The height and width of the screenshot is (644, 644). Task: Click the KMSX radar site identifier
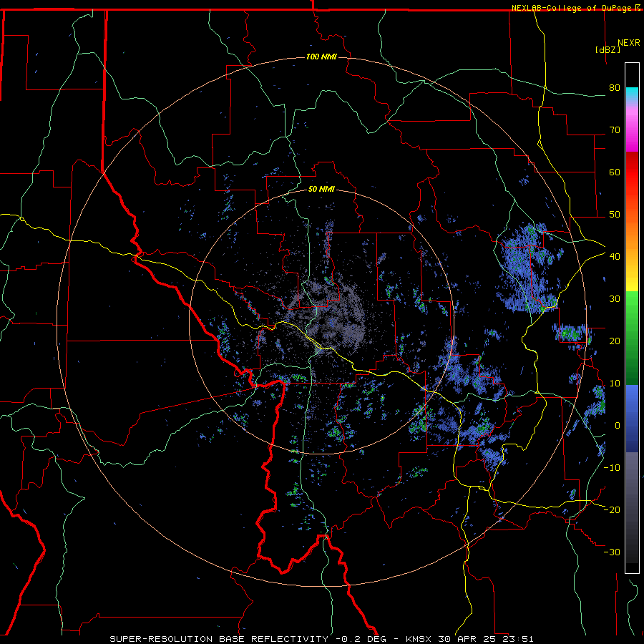pyautogui.click(x=420, y=639)
